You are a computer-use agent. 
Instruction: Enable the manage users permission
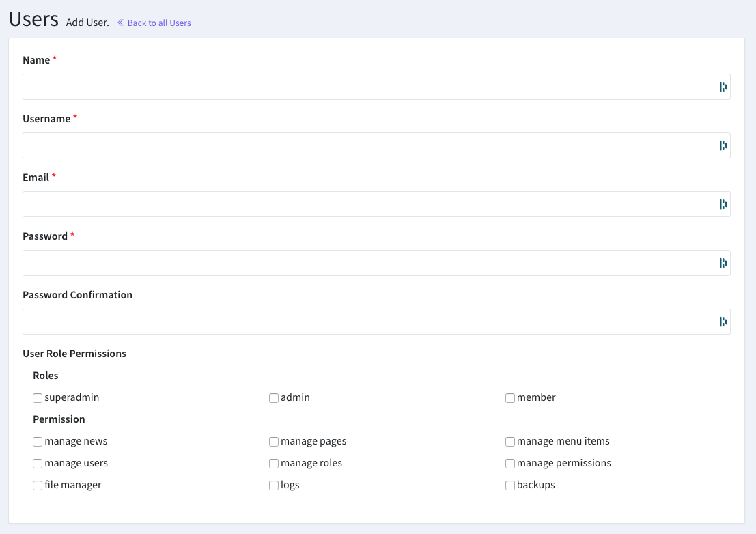(x=38, y=464)
